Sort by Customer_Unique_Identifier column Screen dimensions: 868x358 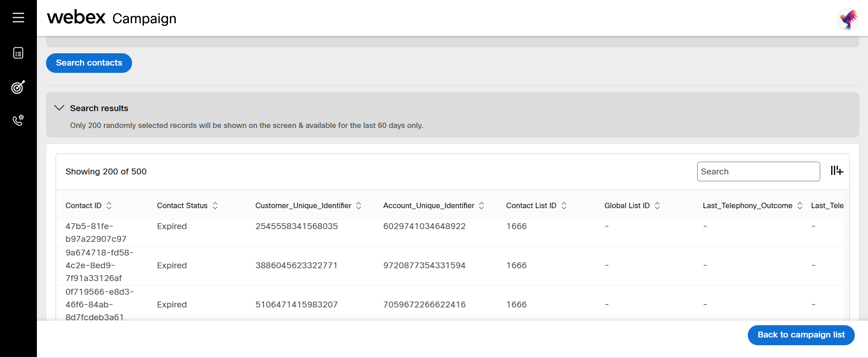coord(358,205)
